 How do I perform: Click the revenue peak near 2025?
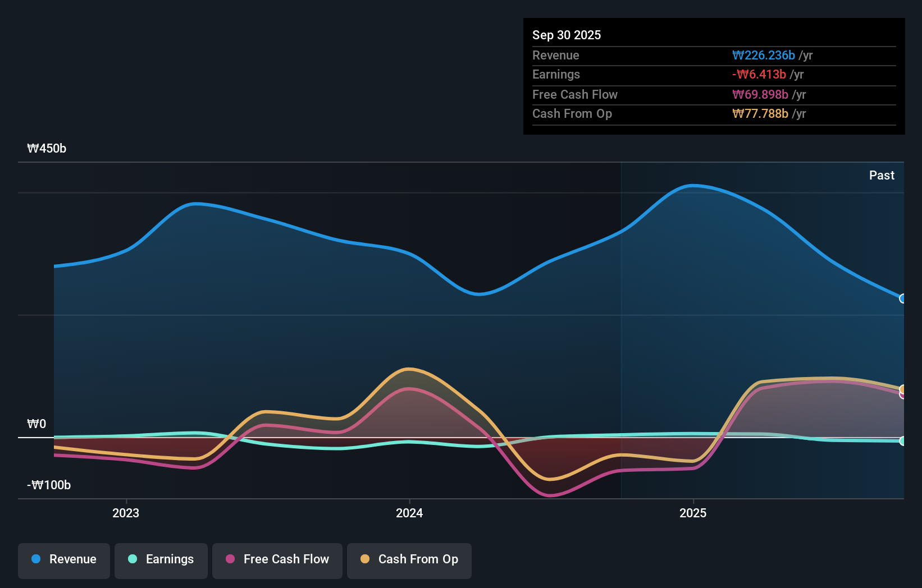click(692, 185)
